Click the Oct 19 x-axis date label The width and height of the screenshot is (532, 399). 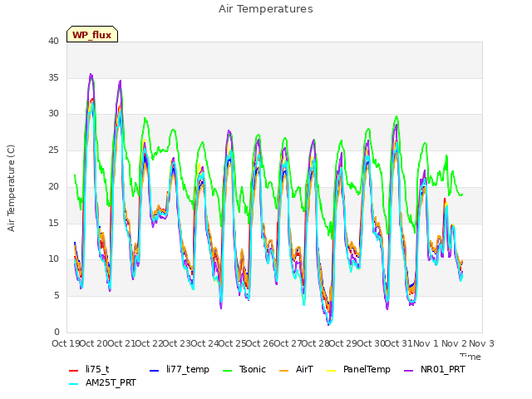pyautogui.click(x=66, y=343)
